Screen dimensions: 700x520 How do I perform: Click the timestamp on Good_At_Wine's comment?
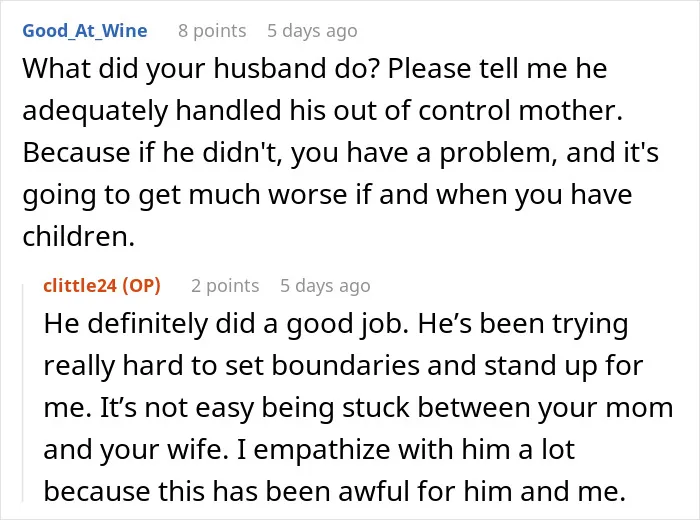click(x=312, y=31)
